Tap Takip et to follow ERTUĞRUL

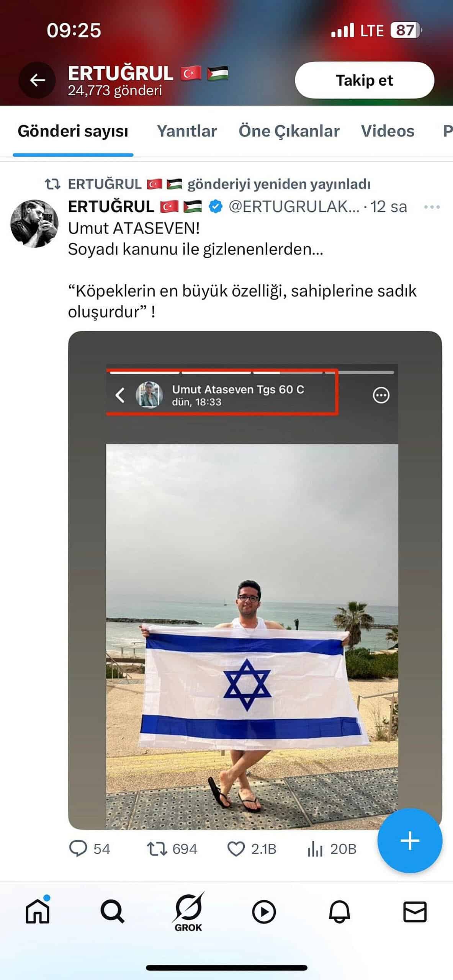pyautogui.click(x=365, y=80)
